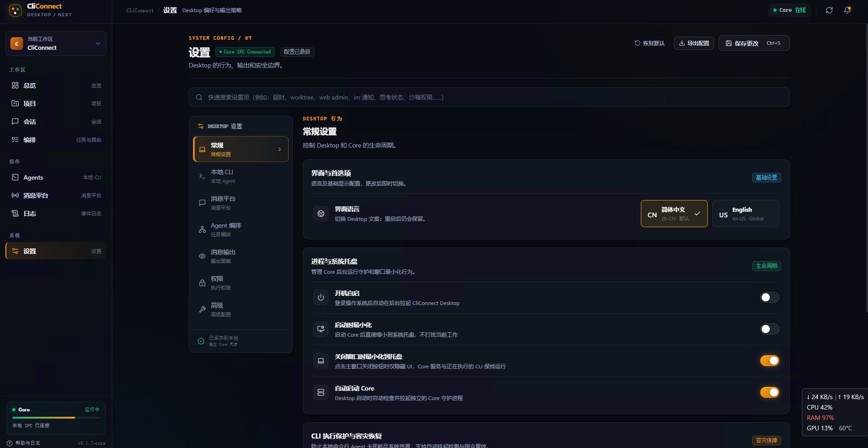Click the 消息平台 bubble icon in settings list
The width and height of the screenshot is (868, 448).
click(202, 203)
